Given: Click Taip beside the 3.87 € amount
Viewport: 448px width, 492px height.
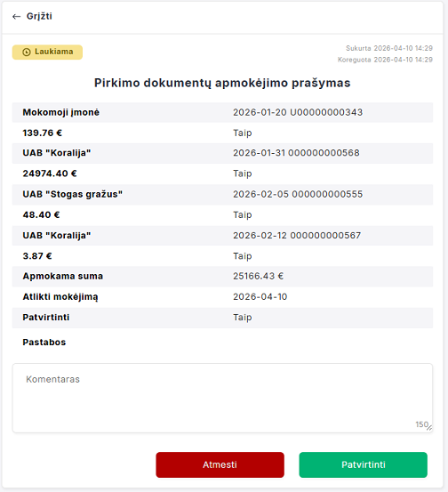Looking at the screenshot, I should [243, 256].
